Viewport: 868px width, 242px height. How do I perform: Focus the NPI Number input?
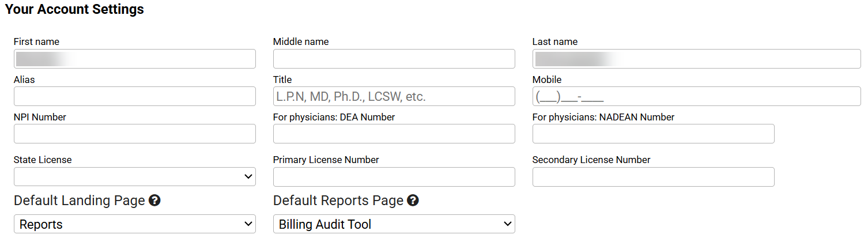click(135, 134)
